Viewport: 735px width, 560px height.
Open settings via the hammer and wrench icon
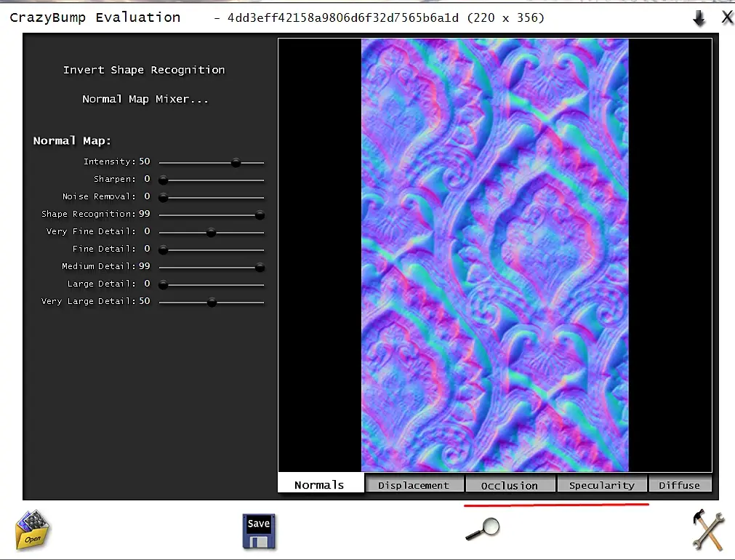[708, 530]
